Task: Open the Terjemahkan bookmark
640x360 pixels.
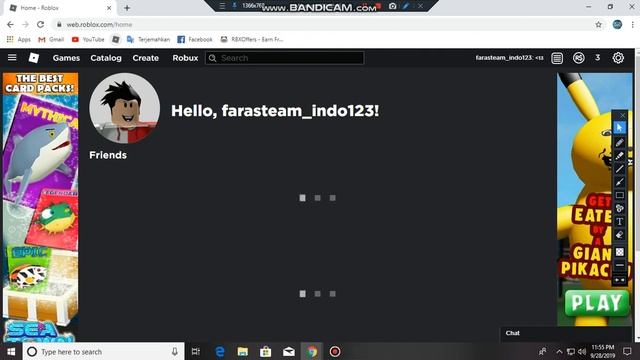Action: point(148,39)
